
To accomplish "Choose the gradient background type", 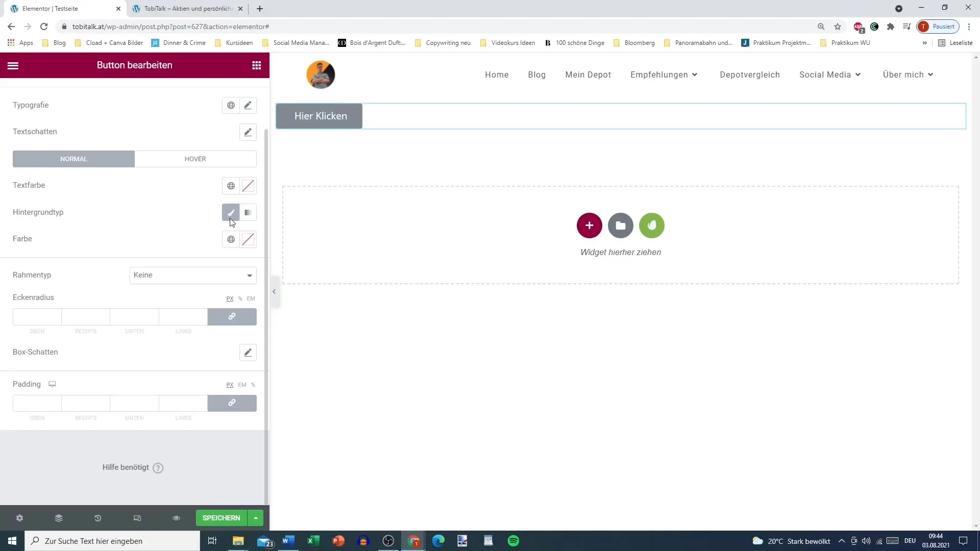I will tap(248, 213).
